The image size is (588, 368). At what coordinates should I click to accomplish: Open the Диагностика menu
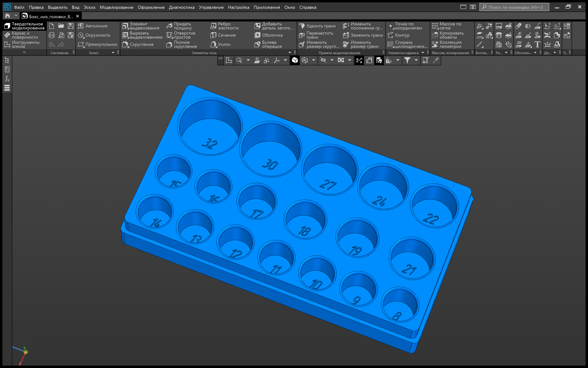(x=182, y=7)
